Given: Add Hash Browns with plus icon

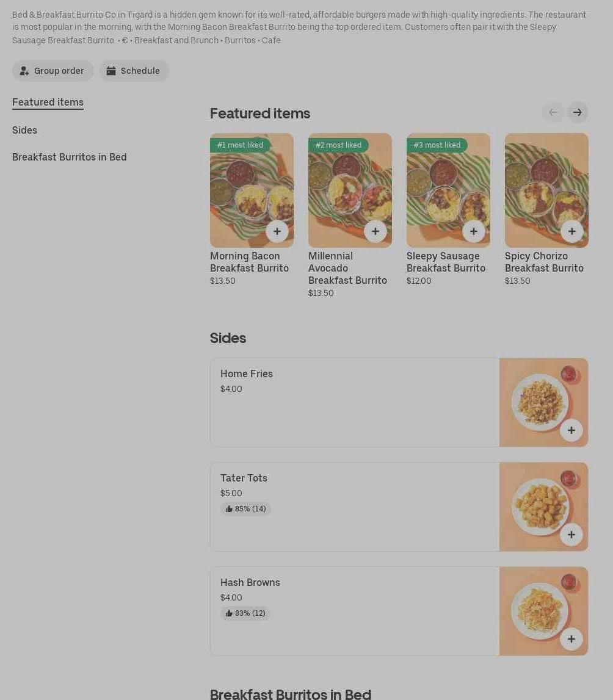Looking at the screenshot, I should [571, 639].
